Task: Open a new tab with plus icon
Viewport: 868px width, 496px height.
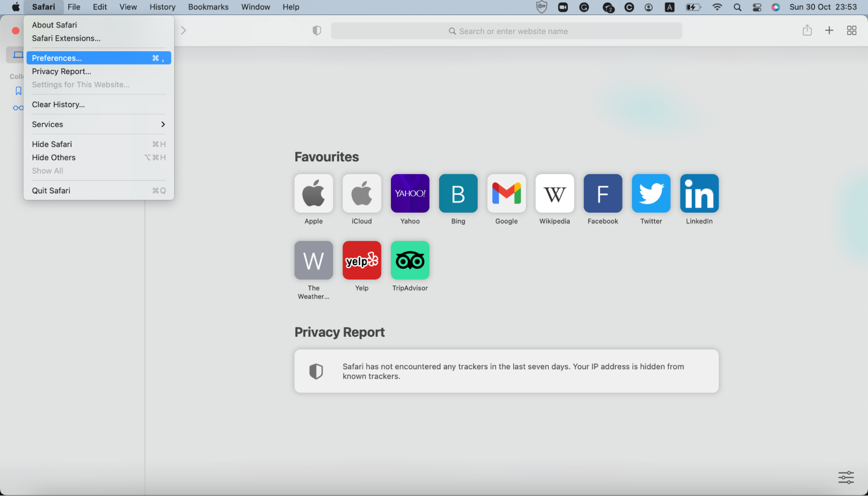Action: coord(829,30)
